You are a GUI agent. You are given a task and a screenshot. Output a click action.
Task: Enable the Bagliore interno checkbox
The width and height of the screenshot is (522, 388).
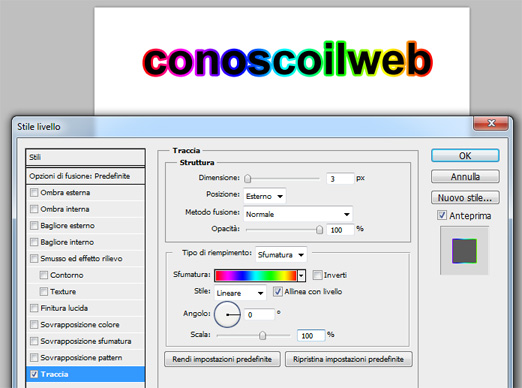(34, 242)
